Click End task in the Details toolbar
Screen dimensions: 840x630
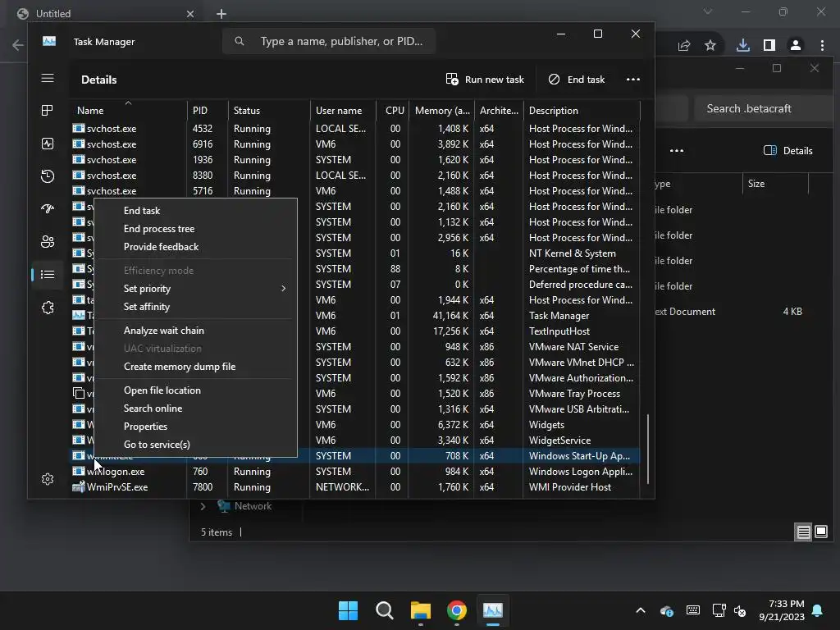click(x=577, y=80)
